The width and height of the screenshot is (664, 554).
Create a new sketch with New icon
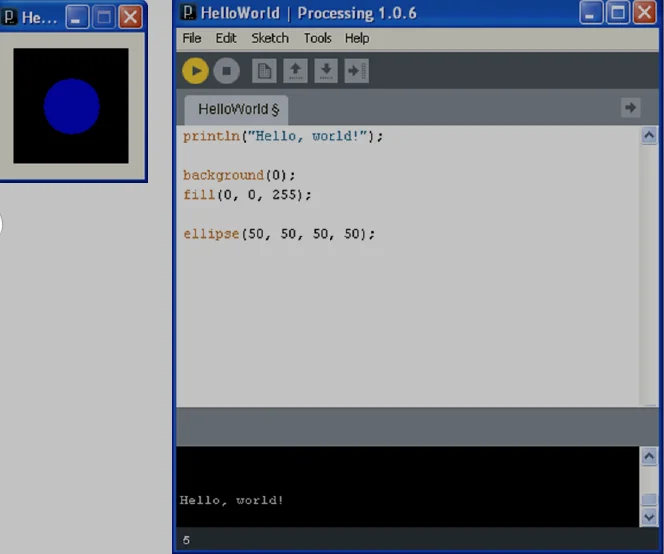[x=264, y=71]
